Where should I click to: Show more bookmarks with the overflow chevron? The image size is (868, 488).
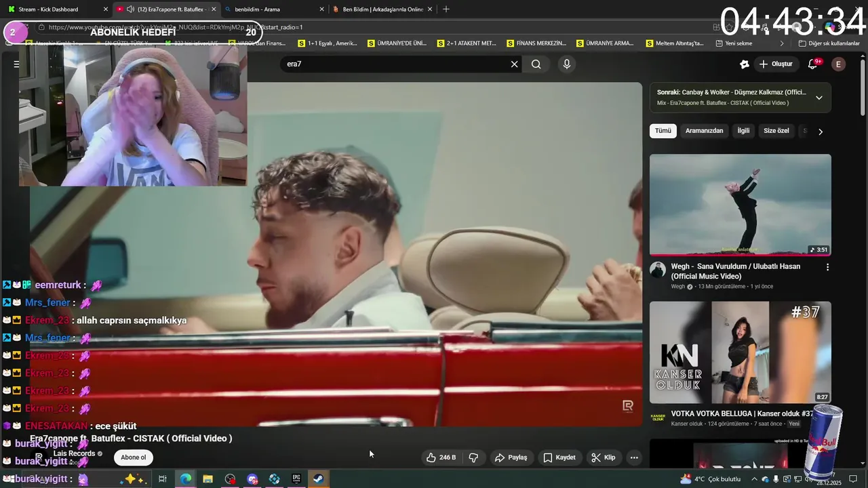click(782, 43)
